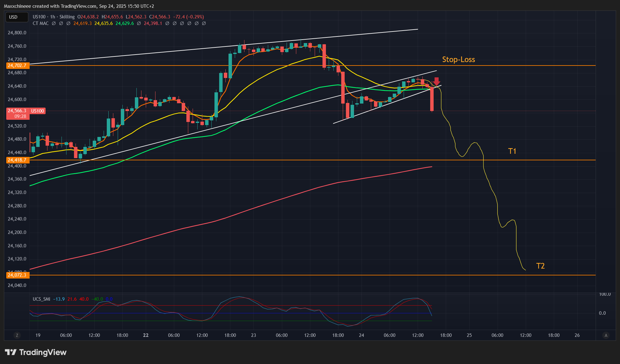Click the date label 26 on time axis
620x364 pixels.
pyautogui.click(x=577, y=335)
